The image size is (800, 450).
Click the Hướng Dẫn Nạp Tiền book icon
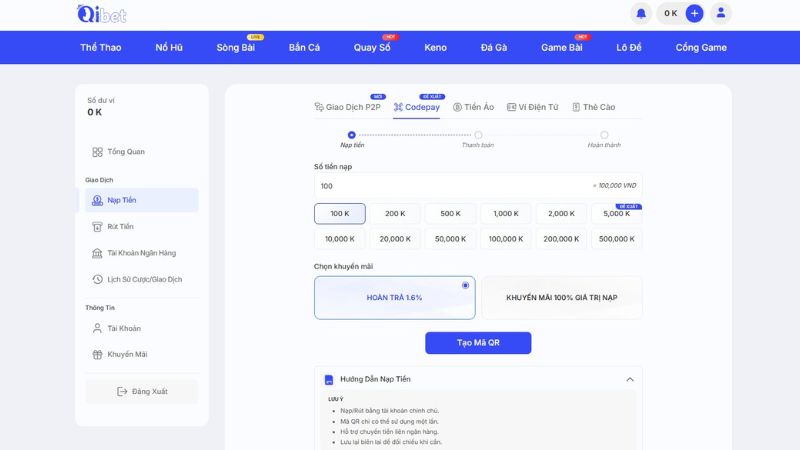329,380
